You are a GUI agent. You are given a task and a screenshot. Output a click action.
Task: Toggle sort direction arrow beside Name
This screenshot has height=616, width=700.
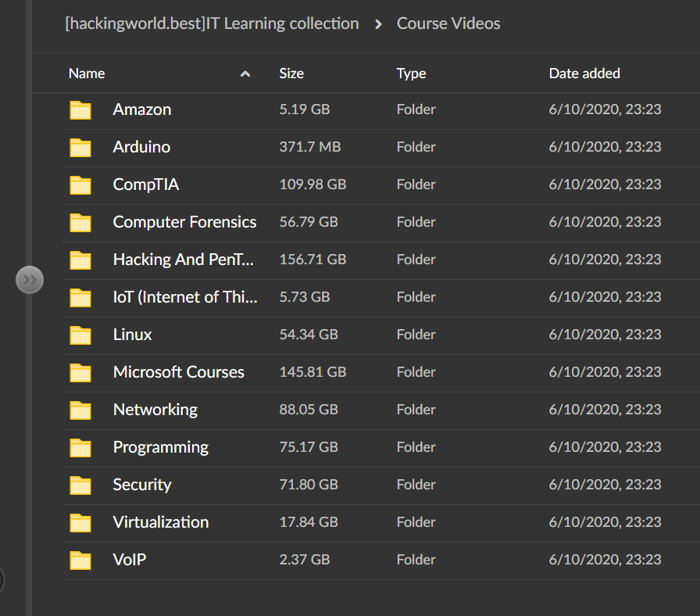(x=245, y=74)
